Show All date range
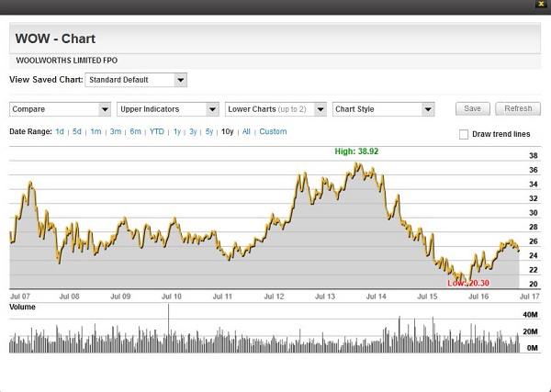This screenshot has height=392, width=551. click(x=246, y=132)
